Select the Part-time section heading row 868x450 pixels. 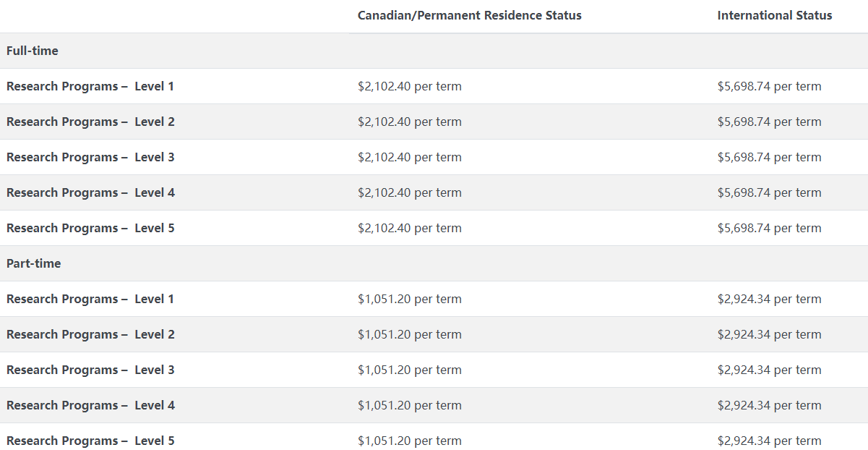point(434,263)
